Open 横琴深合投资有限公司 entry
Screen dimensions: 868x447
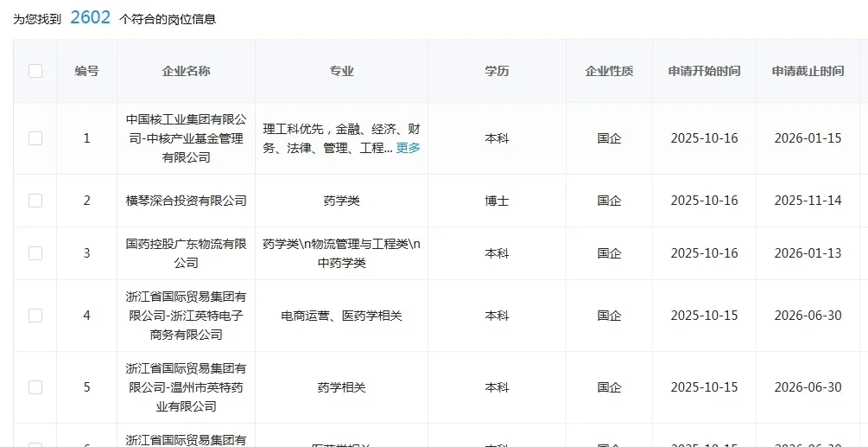coord(186,201)
